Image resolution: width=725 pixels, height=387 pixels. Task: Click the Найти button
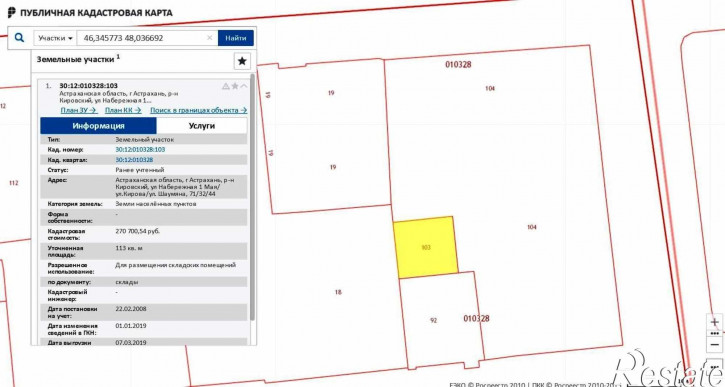pos(236,38)
